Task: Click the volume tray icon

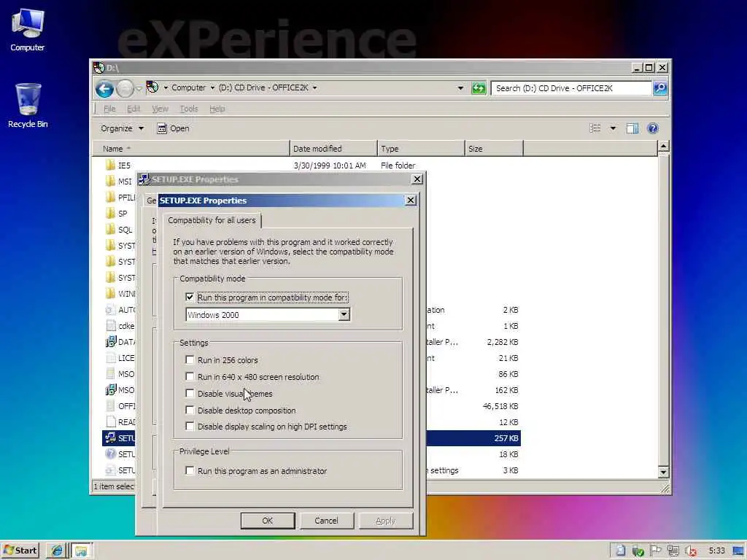Action: point(691,551)
